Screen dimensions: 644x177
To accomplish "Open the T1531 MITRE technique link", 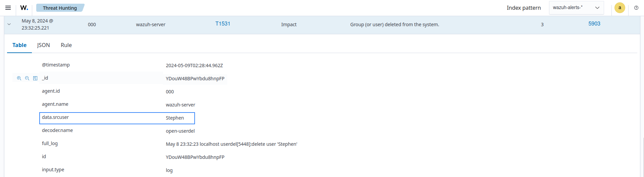I will (222, 24).
